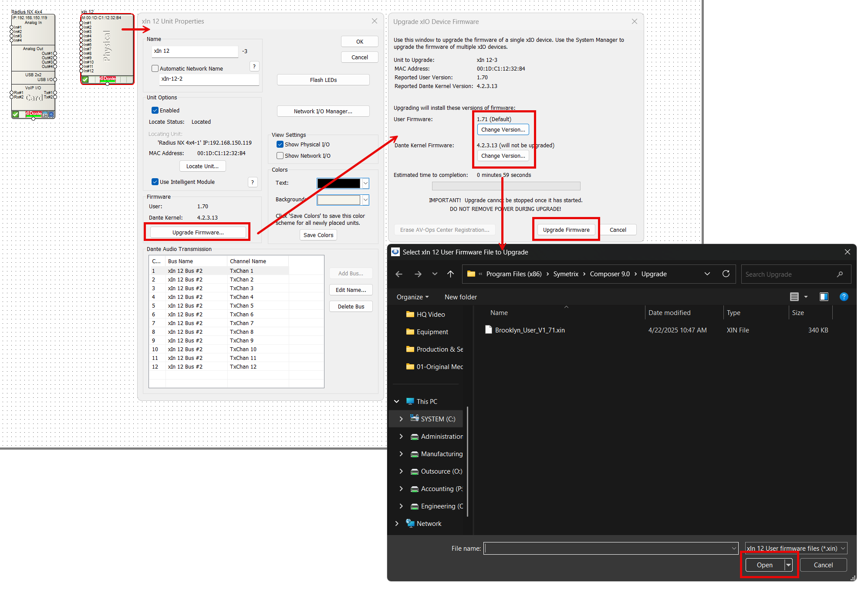Screen dimensions: 868x593
Task: Toggle the Enabled checkbox under Unit Options
Action: coord(155,110)
